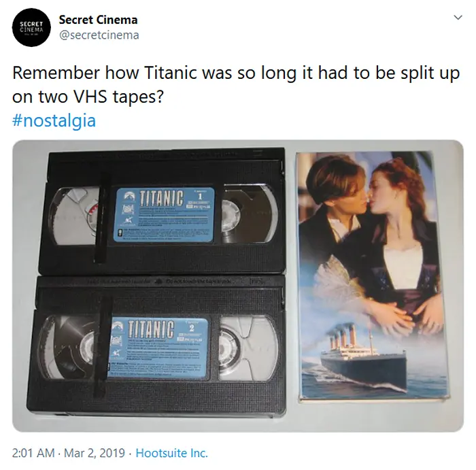Click the Titanic tape 1 label in photo

[x=165, y=214]
